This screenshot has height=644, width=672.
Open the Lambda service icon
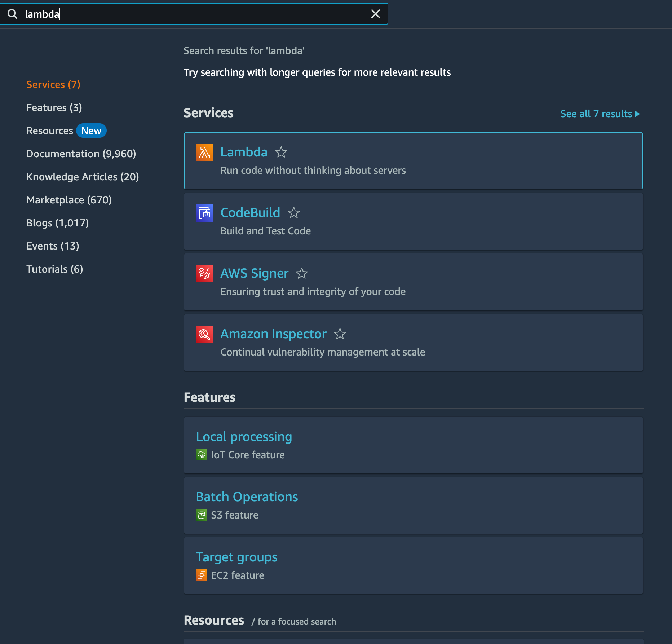coord(204,153)
